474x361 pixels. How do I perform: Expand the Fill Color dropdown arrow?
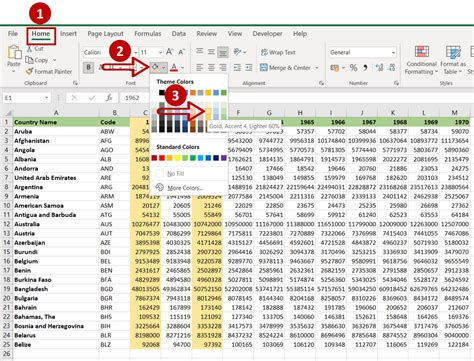(164, 68)
